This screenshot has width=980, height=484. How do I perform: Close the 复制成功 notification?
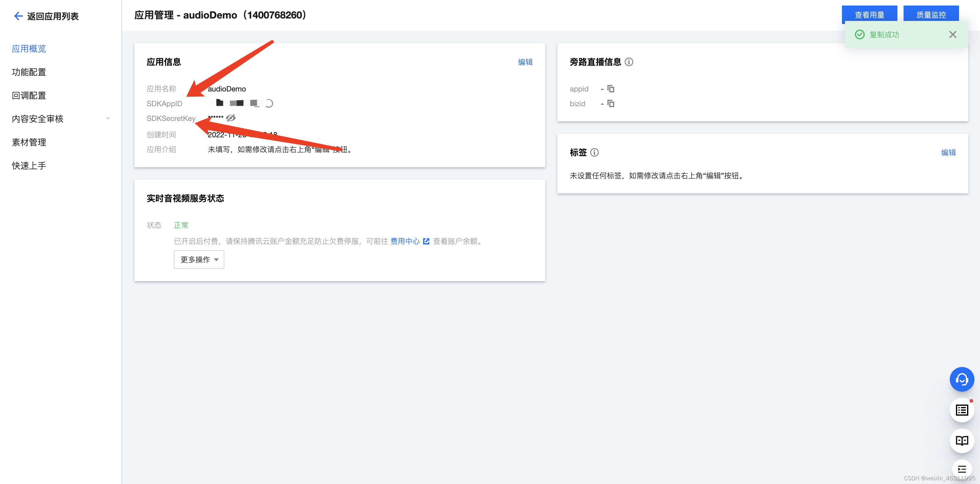(952, 34)
